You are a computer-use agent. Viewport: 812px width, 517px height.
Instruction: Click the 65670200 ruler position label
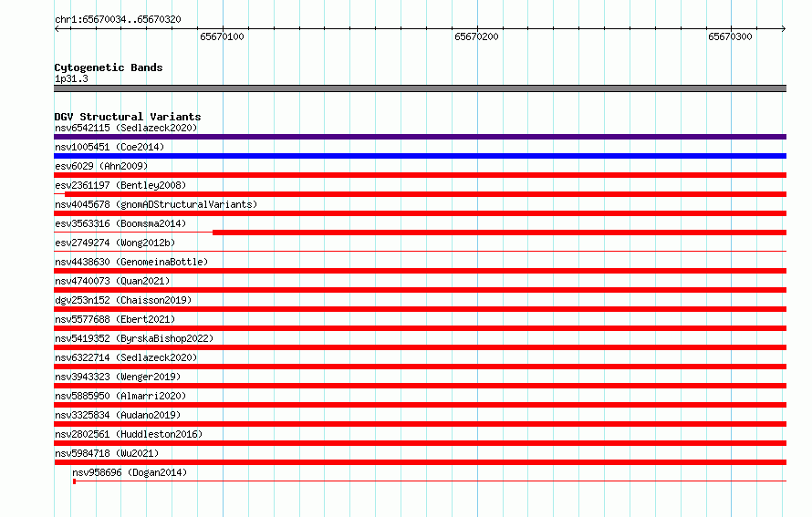476,36
